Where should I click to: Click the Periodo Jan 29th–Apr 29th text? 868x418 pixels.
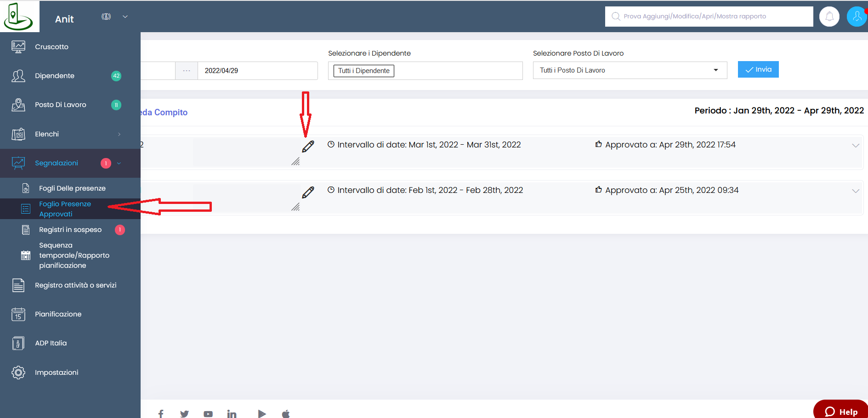779,111
